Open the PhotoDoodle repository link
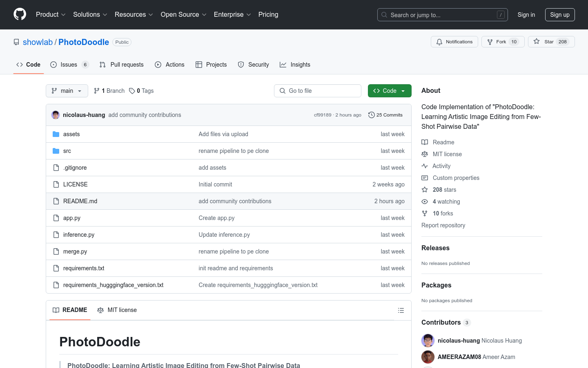The image size is (588, 368). pyautogui.click(x=84, y=42)
